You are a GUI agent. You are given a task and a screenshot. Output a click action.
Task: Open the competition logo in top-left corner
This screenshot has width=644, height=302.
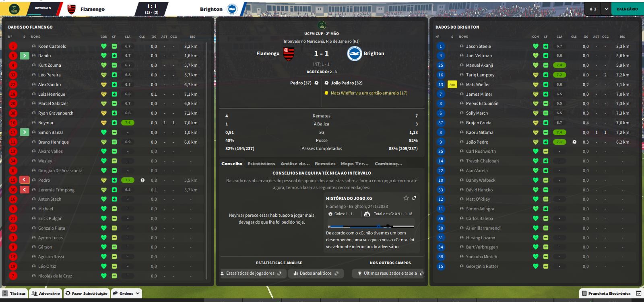click(14, 9)
